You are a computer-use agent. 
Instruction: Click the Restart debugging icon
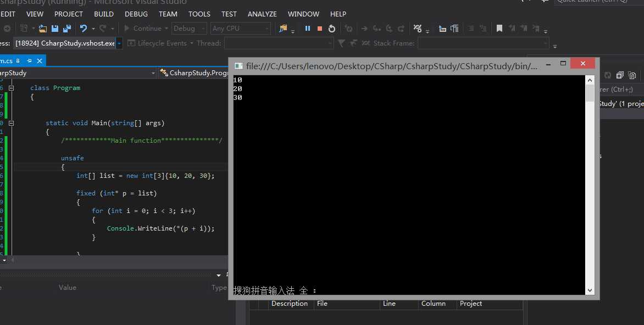[332, 29]
